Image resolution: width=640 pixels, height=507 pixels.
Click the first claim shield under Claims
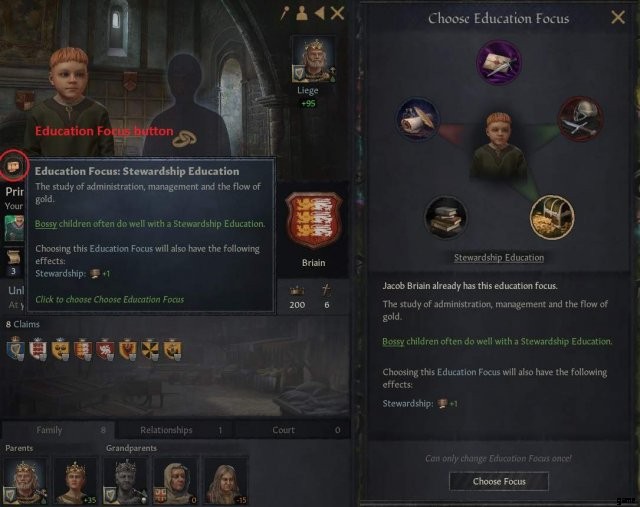point(15,349)
